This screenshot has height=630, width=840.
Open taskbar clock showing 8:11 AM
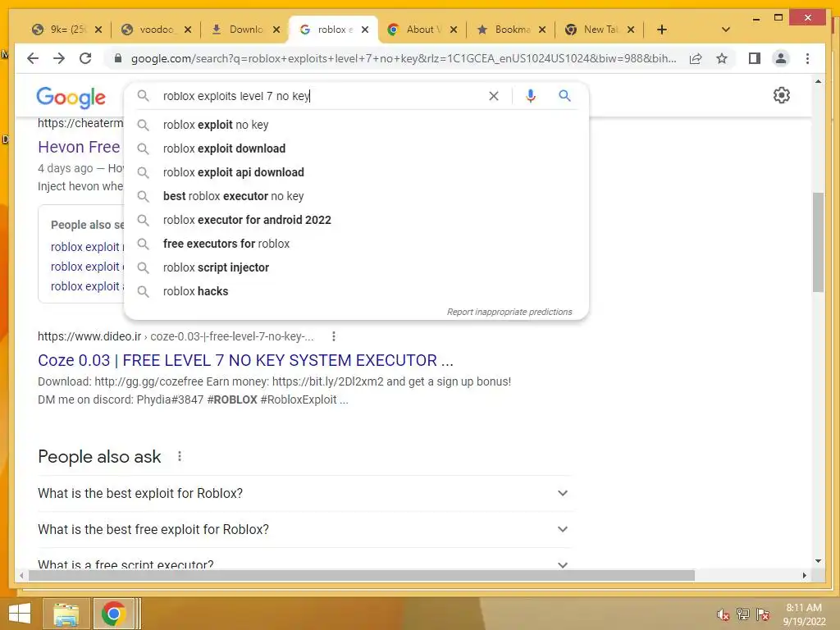pos(804,614)
